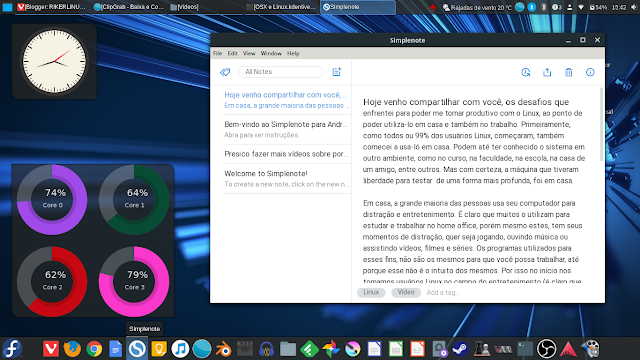Launch the color-wheel sphere dock icon
Screen dimensions: 640x360
pos(353,349)
